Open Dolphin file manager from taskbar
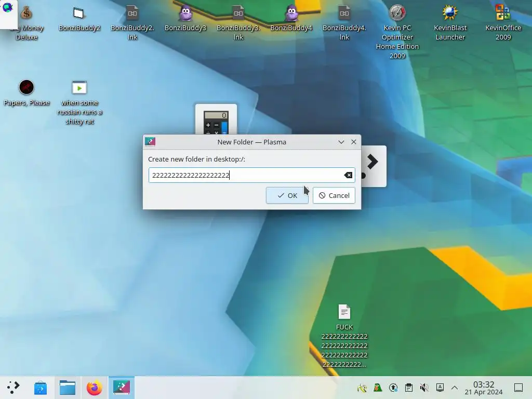This screenshot has width=532, height=399. (68, 388)
